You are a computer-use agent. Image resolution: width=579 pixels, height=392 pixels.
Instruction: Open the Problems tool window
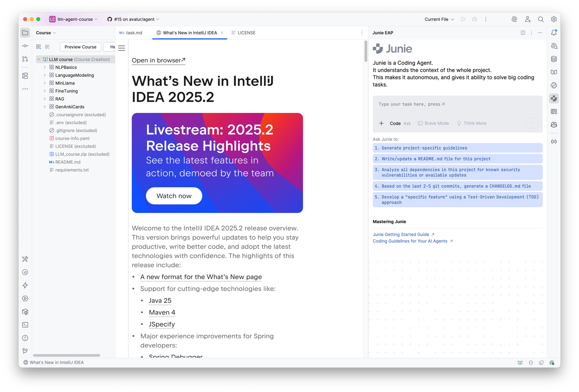pos(25,338)
